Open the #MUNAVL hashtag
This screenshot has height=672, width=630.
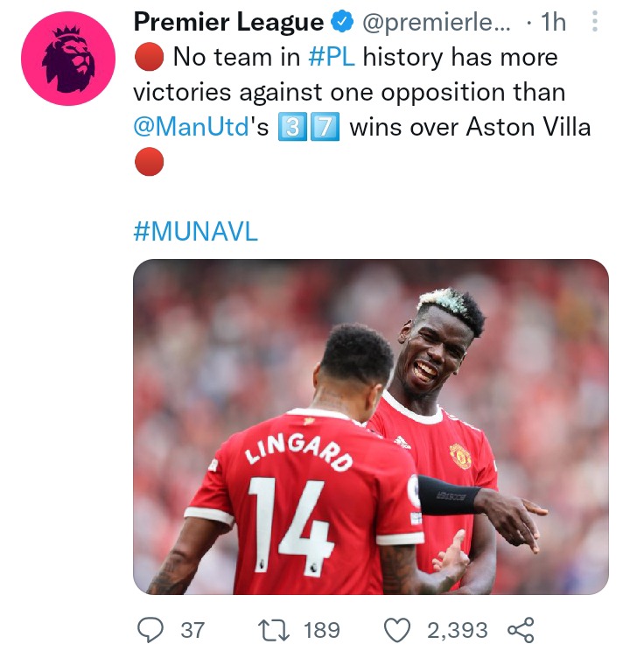(x=196, y=232)
